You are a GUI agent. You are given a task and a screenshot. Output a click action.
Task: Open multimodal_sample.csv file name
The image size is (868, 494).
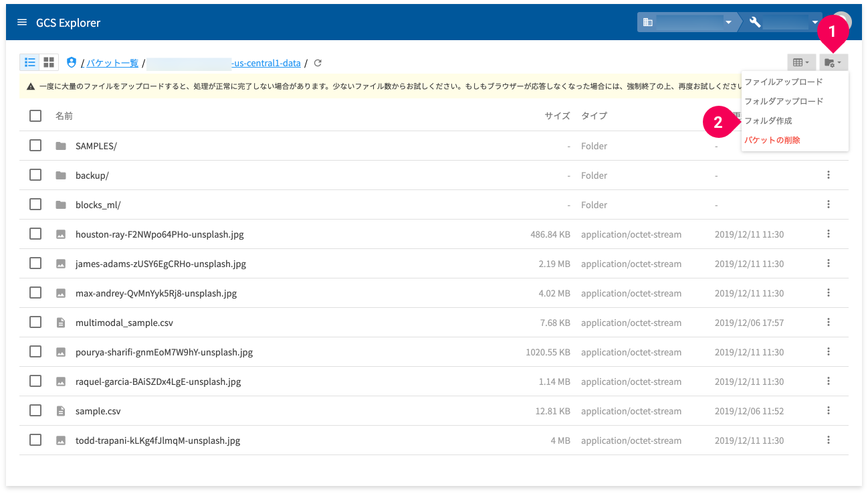coord(124,323)
